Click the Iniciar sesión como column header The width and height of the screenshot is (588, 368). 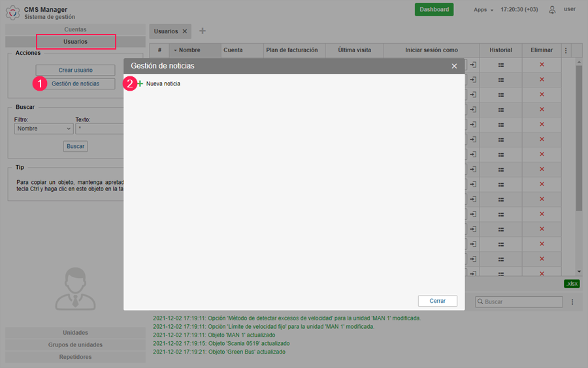coord(431,50)
